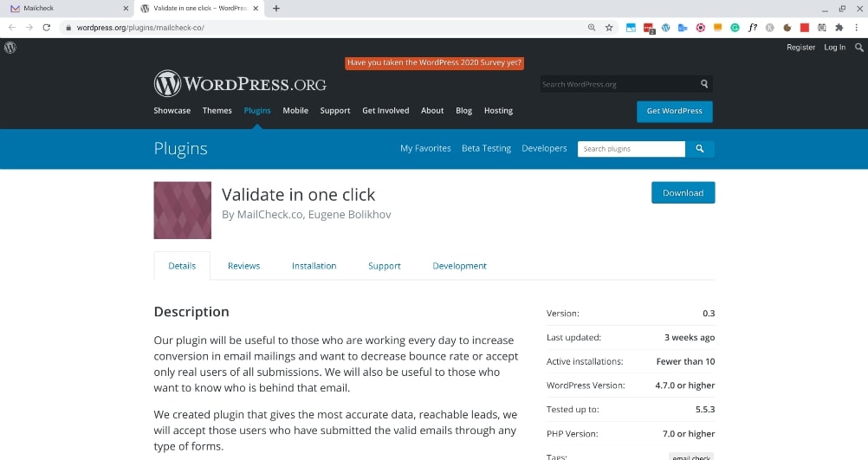Click the WordPress extension icon in toolbar

pos(666,27)
